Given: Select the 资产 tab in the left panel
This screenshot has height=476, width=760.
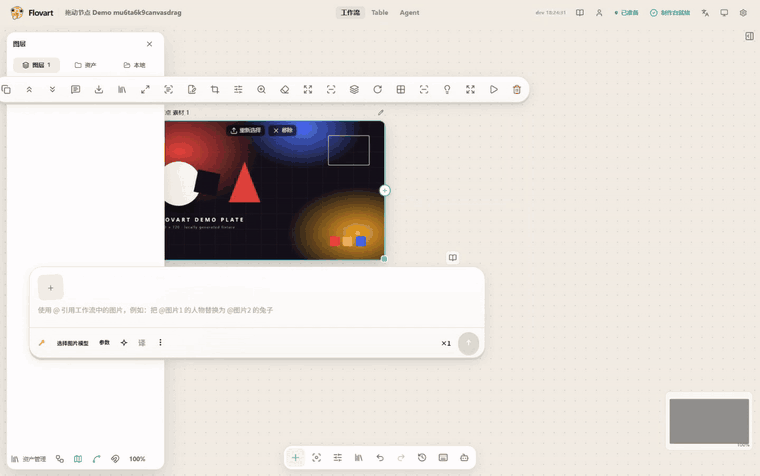Looking at the screenshot, I should pyautogui.click(x=85, y=65).
